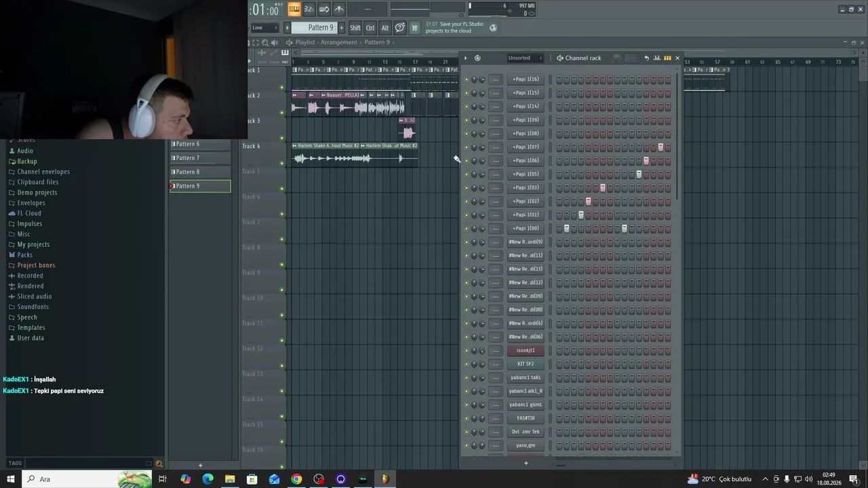868x488 pixels.
Task: Mute the isookjt1 channel
Action: 467,350
